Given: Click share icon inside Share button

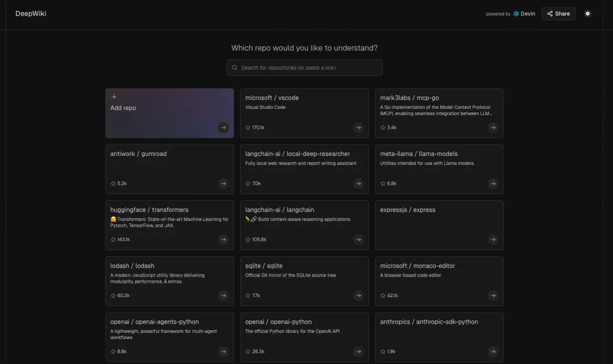Looking at the screenshot, I should click(549, 14).
